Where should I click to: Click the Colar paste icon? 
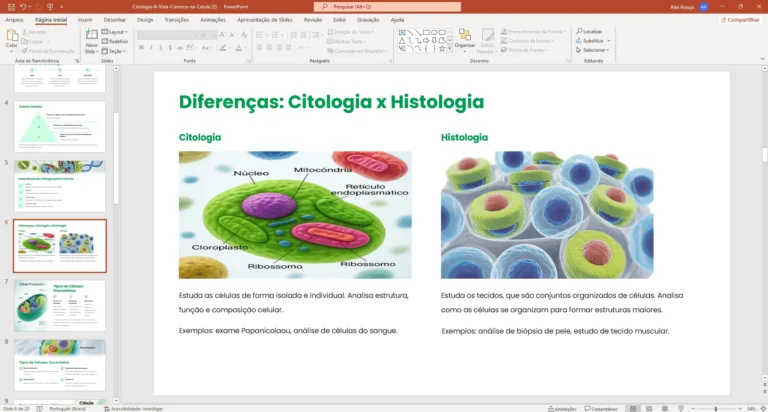12,36
